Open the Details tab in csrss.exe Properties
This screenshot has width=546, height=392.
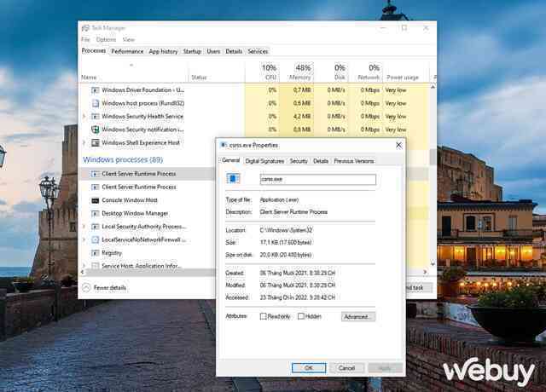pos(321,161)
